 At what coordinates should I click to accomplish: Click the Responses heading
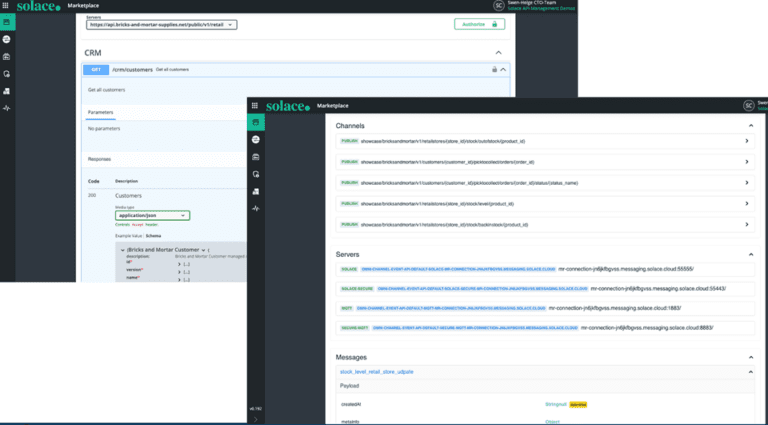click(x=99, y=159)
